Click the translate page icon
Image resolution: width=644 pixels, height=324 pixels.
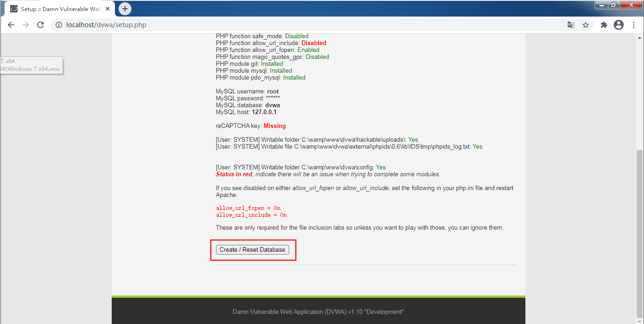point(571,25)
